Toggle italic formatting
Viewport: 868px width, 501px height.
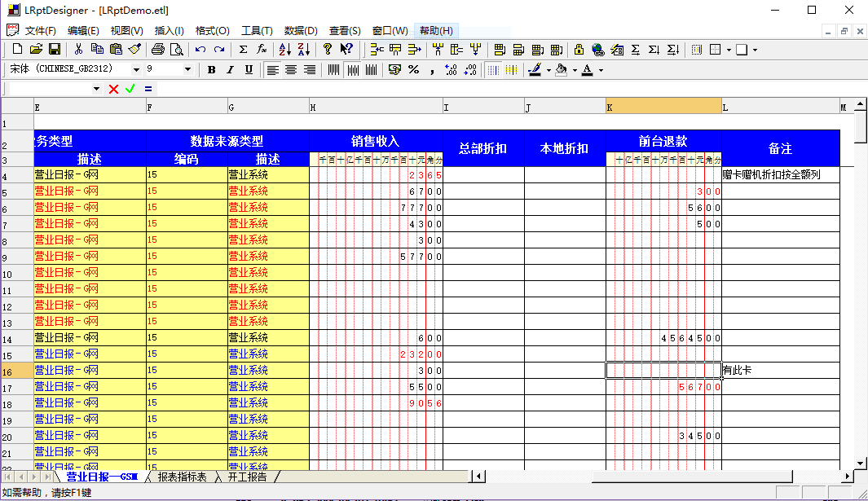(231, 70)
